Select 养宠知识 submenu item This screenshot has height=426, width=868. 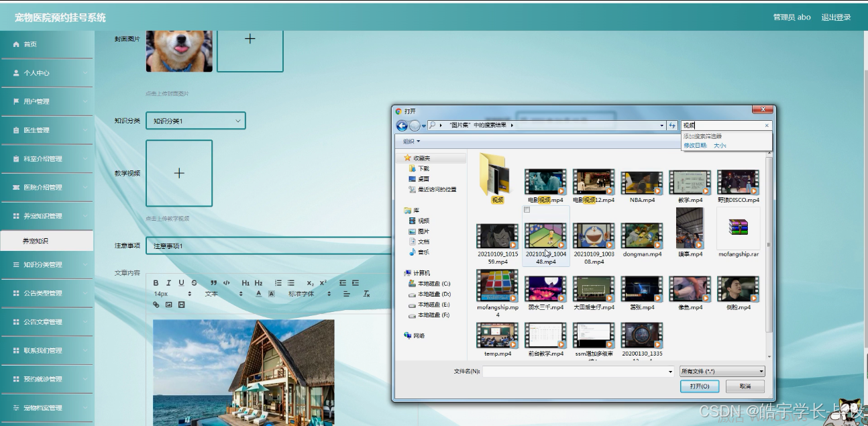[x=47, y=241]
